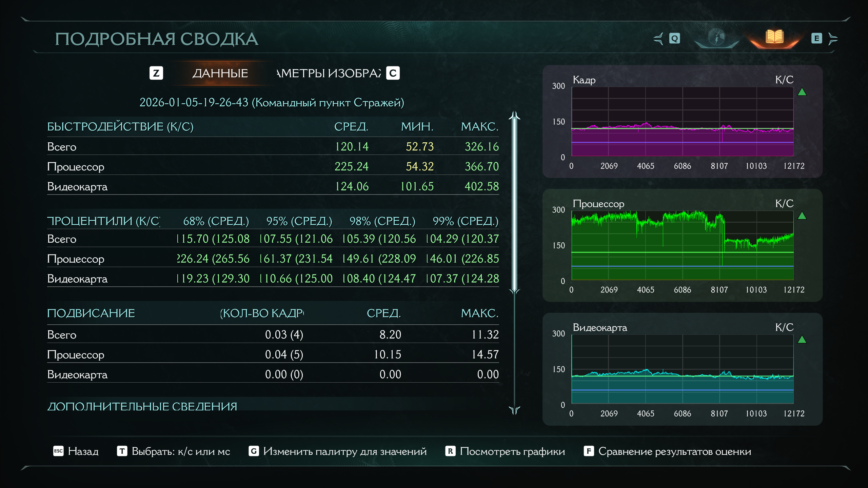Click Изменить палитру для значений

[x=344, y=451]
